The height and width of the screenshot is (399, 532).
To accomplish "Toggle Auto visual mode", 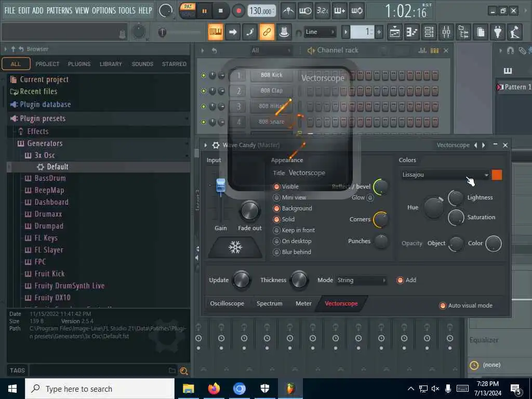I will click(x=443, y=305).
